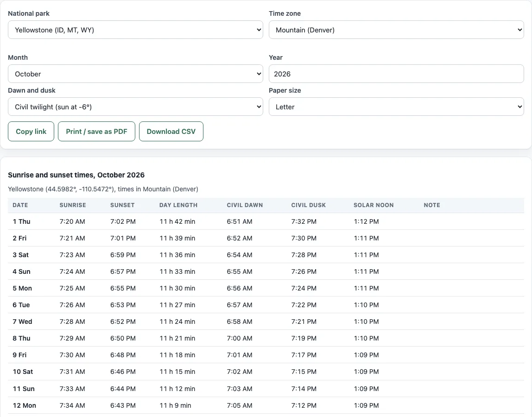Click the Yellowstone coordinates subtitle text
The width and height of the screenshot is (532, 417).
click(x=103, y=189)
